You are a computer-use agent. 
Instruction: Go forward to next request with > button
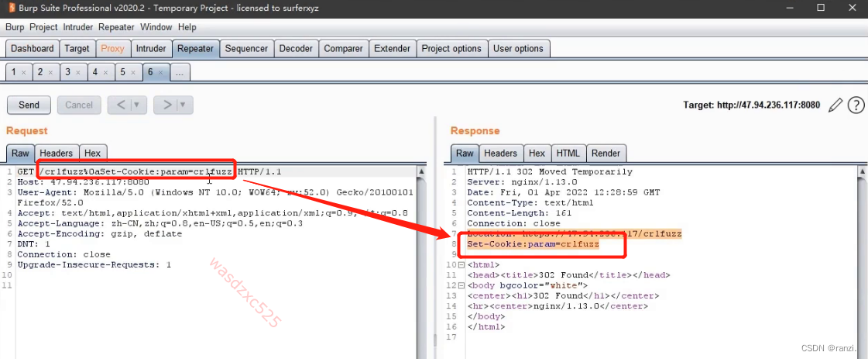(x=166, y=105)
